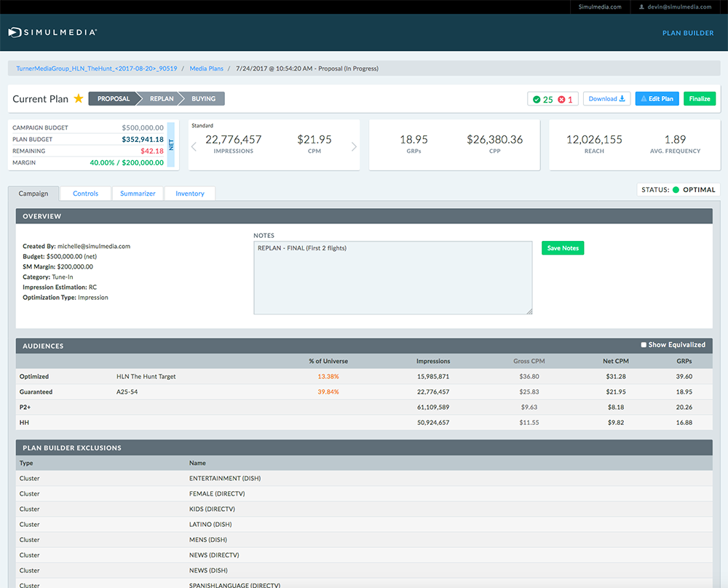
Task: Open the TurnerMediaGroup_HLN_TheHunt breadcrumb link
Action: (x=97, y=68)
